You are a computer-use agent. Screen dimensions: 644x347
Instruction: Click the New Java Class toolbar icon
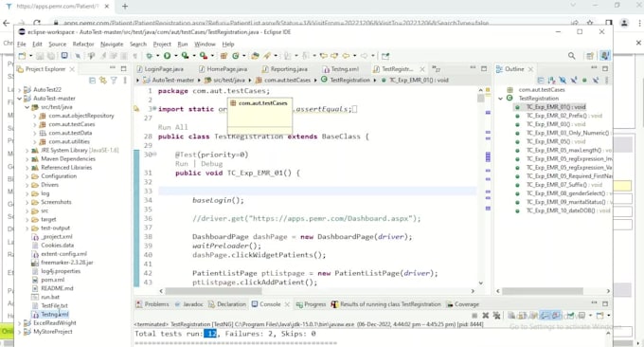(236, 56)
